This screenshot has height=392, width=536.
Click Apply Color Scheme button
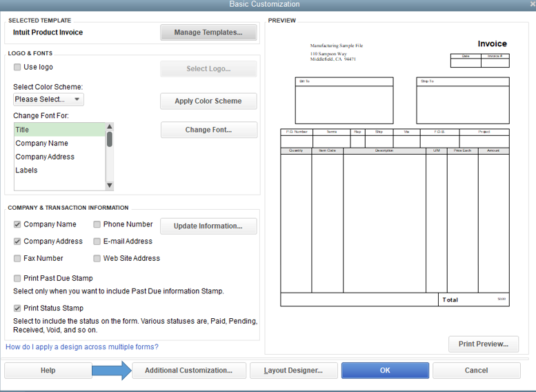(x=208, y=101)
